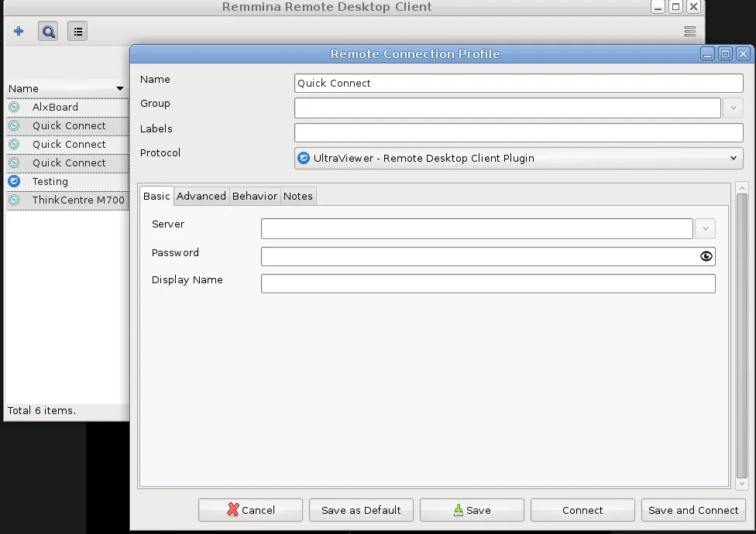
Task: Switch to the Basic tab
Action: 156,196
